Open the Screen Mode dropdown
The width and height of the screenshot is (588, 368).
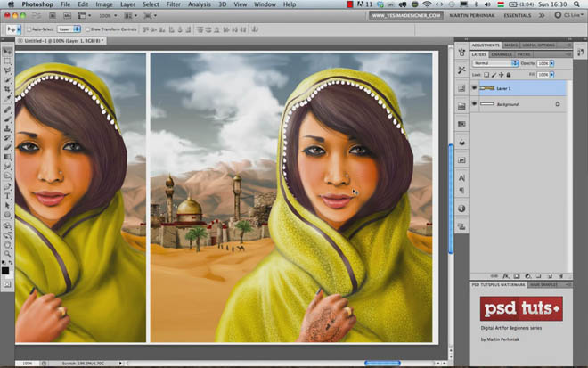(150, 16)
